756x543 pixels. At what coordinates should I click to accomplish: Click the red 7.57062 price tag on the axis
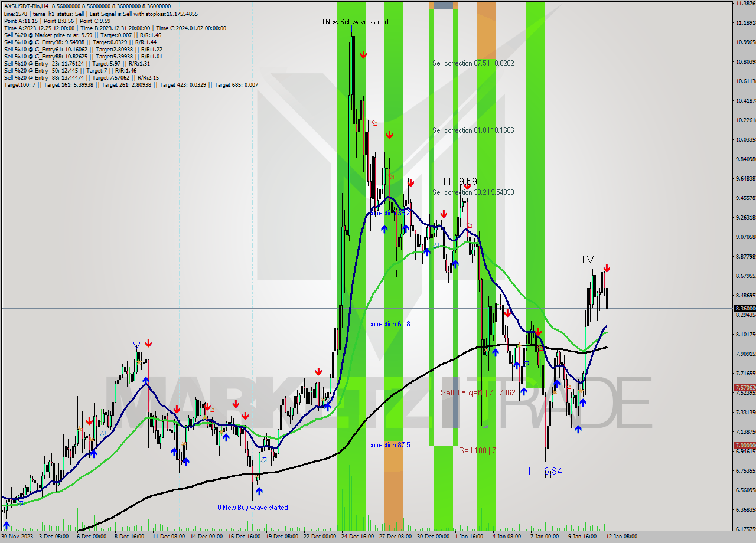pyautogui.click(x=744, y=388)
